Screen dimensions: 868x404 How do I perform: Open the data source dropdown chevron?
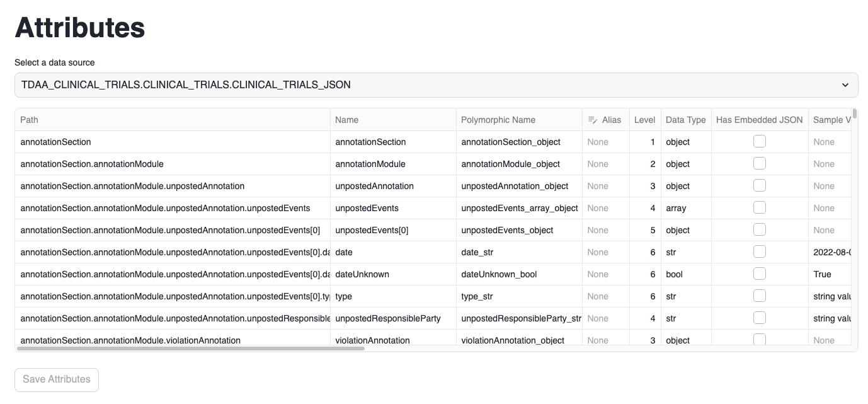[x=845, y=85]
